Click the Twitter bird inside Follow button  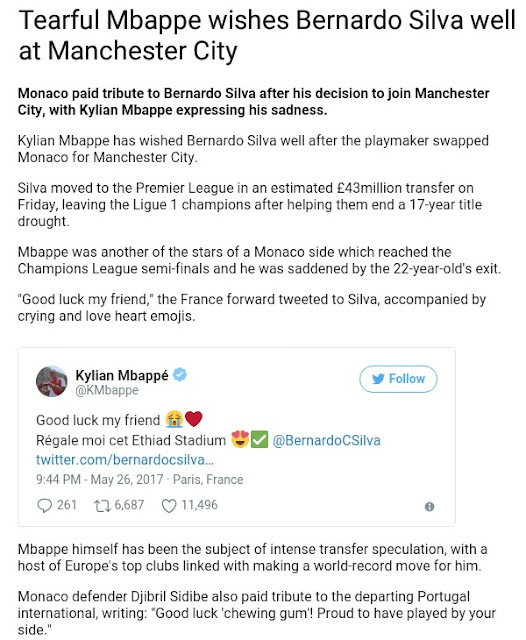(x=378, y=379)
